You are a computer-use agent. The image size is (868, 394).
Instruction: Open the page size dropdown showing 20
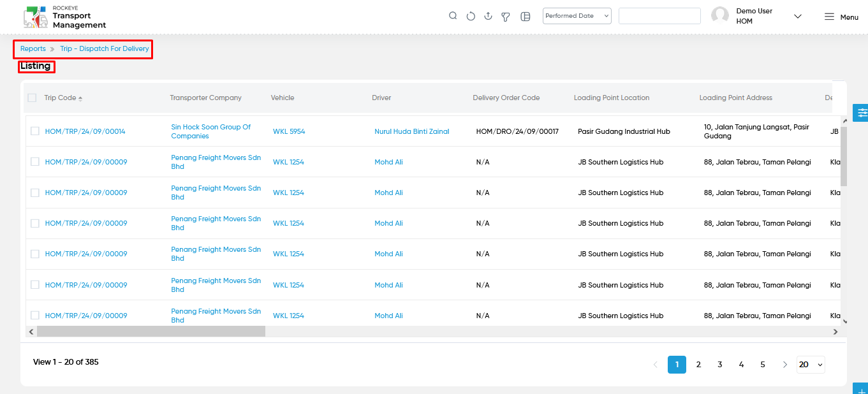tap(811, 365)
